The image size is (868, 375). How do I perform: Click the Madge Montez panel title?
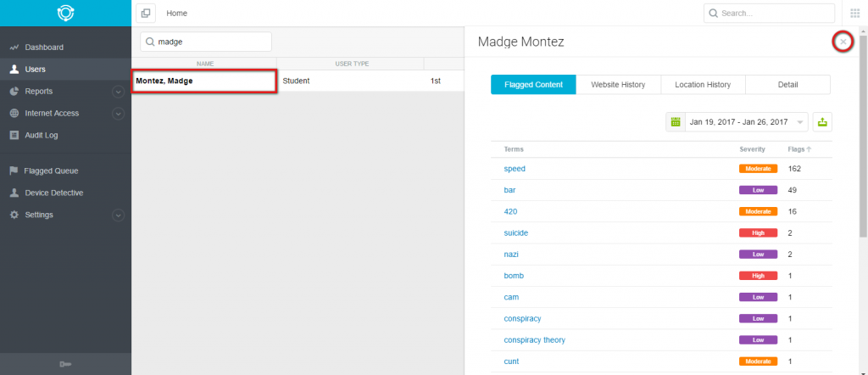(521, 42)
